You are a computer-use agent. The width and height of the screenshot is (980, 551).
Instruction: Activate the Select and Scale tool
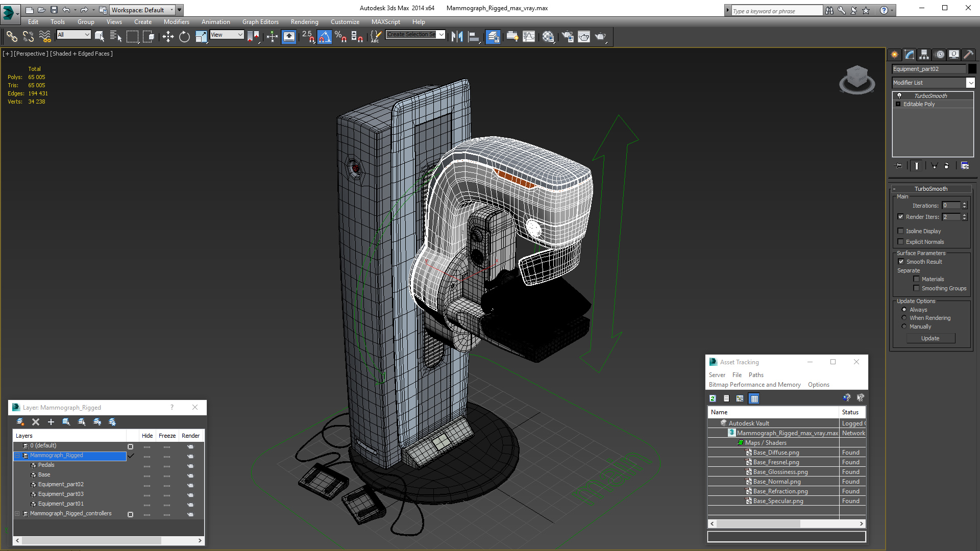[201, 36]
